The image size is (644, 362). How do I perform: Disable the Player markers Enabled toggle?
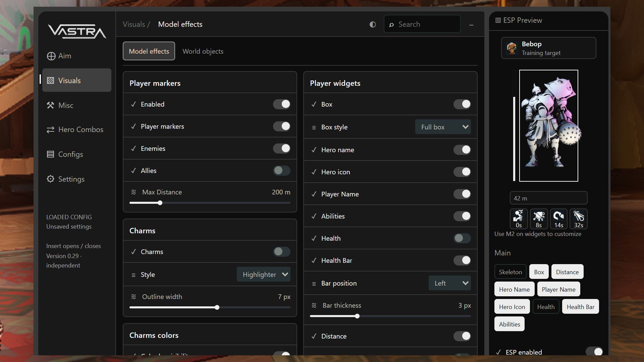click(281, 104)
